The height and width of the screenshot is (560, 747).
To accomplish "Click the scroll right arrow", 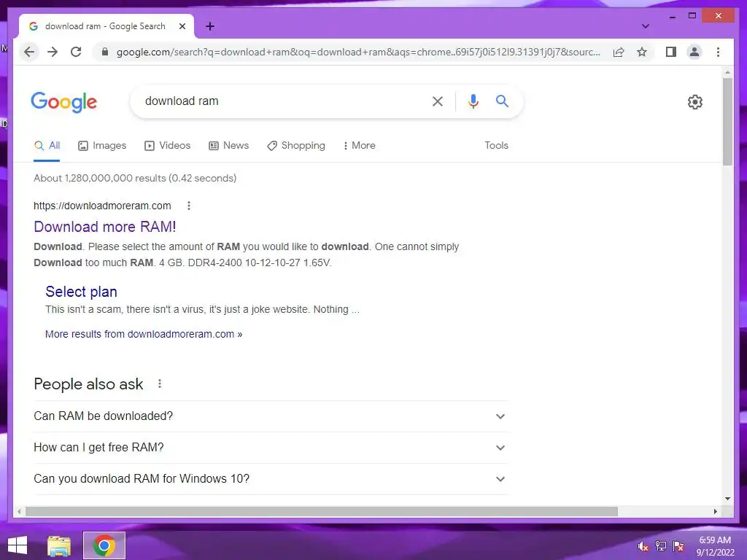I will 716,511.
